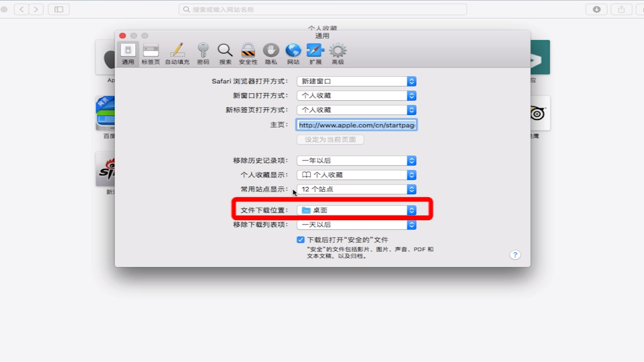The image size is (644, 362).
Task: Expand 常用站点显示 dropdown
Action: [x=356, y=189]
